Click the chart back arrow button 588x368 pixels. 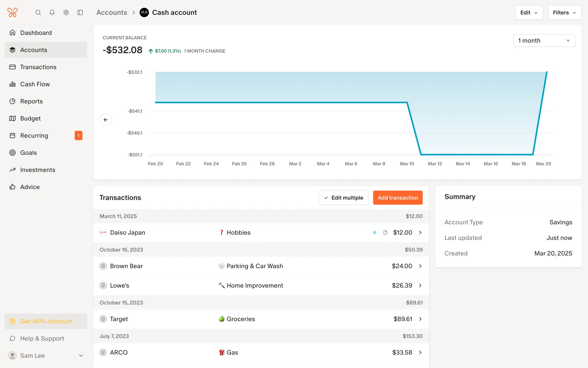[x=106, y=120]
